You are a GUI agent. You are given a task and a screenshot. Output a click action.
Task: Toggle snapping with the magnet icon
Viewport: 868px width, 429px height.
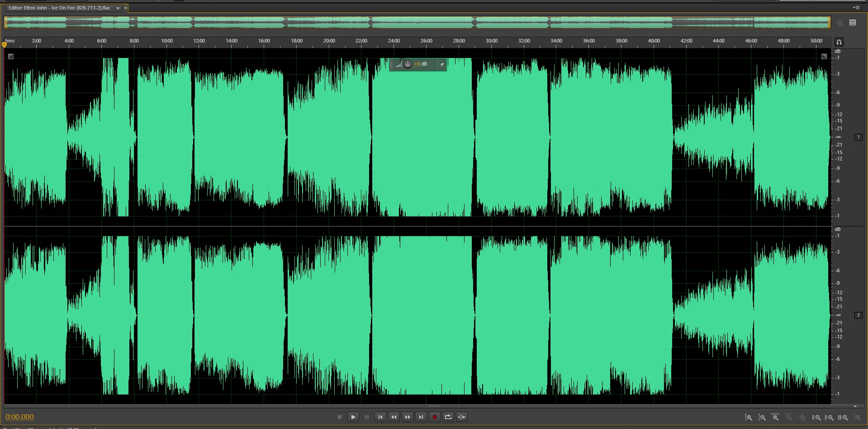click(x=839, y=42)
